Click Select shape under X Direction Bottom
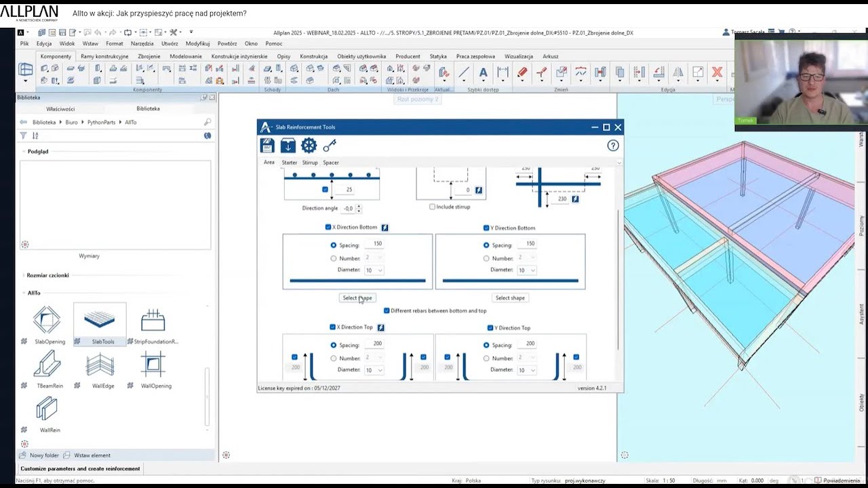Screen dimensions: 868x488 (357, 298)
